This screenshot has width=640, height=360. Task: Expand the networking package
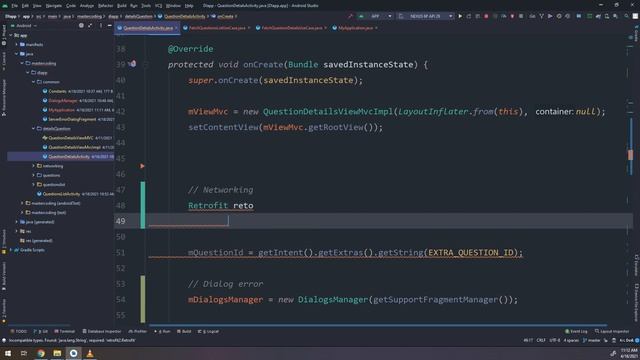click(33, 166)
